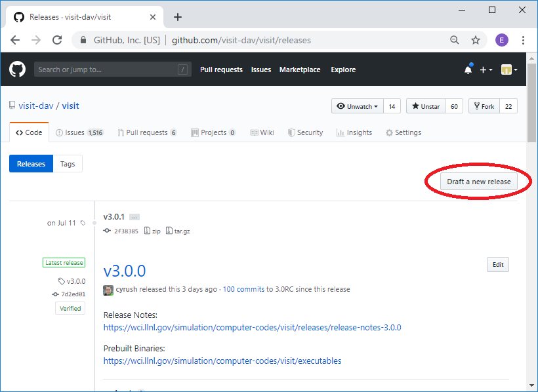
Task: Open Pull requests in the top navigation
Action: pyautogui.click(x=221, y=69)
